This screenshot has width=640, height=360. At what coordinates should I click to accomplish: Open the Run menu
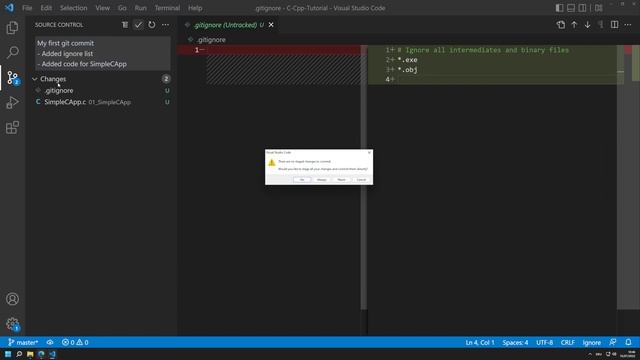(x=140, y=8)
